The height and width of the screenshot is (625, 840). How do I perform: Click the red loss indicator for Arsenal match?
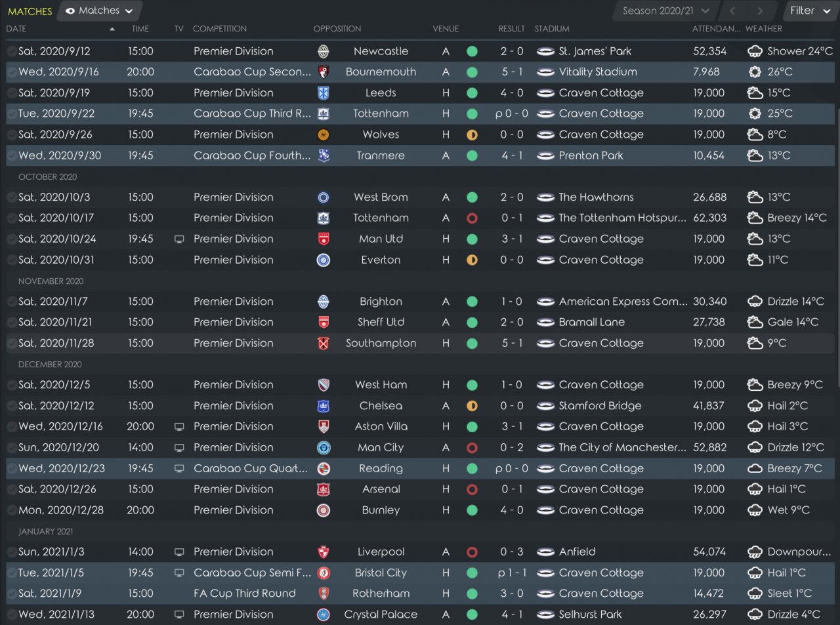point(472,489)
